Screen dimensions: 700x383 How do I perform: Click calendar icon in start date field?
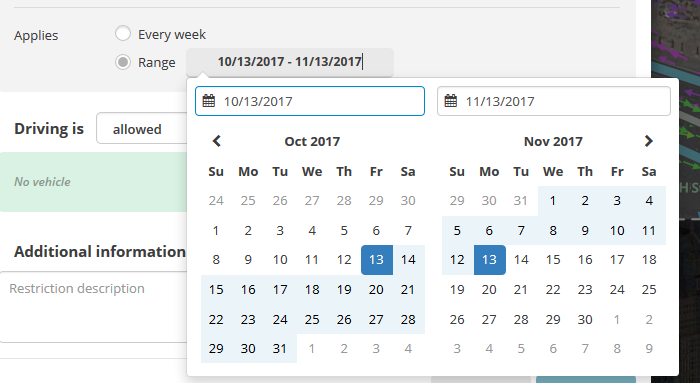coord(209,101)
